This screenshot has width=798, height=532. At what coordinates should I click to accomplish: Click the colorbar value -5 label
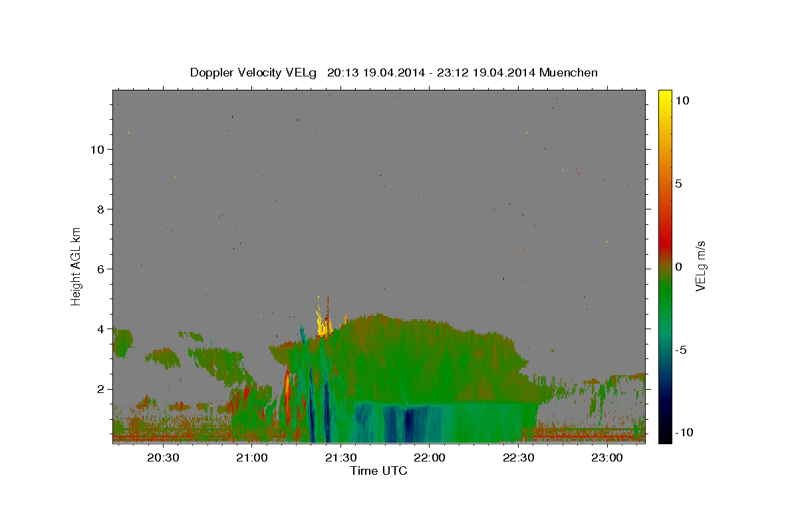(x=682, y=350)
